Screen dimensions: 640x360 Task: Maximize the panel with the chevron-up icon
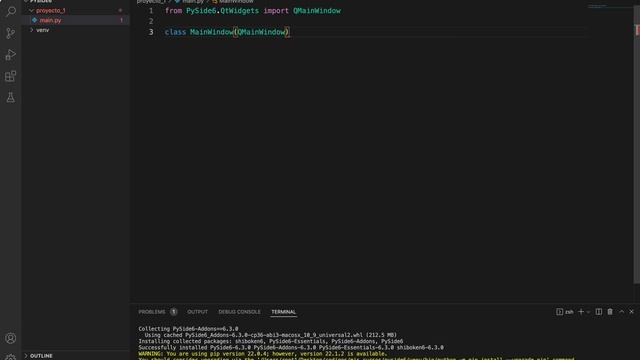[x=622, y=312]
